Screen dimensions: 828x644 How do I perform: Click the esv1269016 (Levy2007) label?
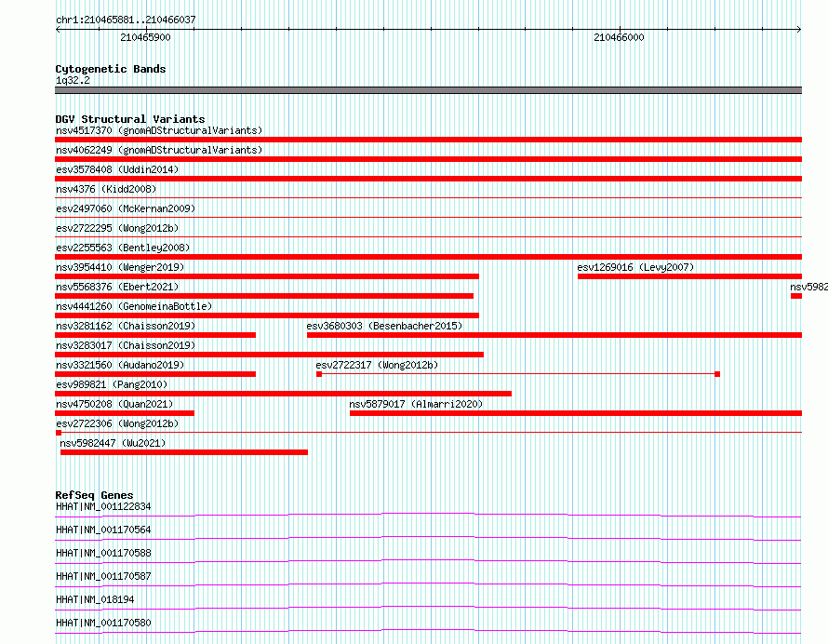(635, 267)
